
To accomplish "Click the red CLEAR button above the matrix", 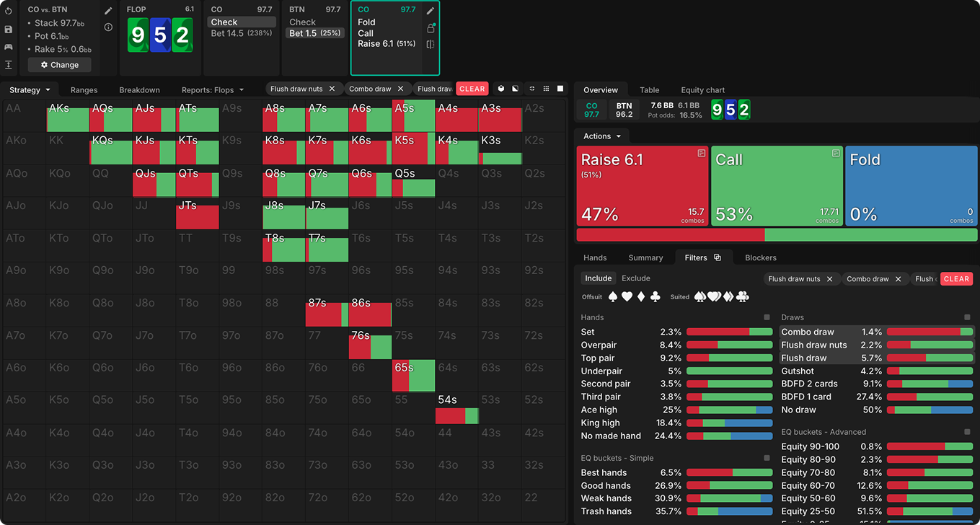I will (472, 89).
